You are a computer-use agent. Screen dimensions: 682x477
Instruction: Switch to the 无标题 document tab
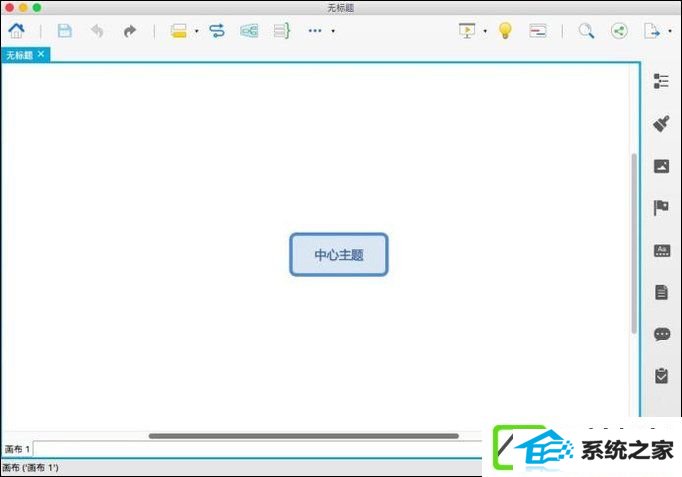point(20,55)
